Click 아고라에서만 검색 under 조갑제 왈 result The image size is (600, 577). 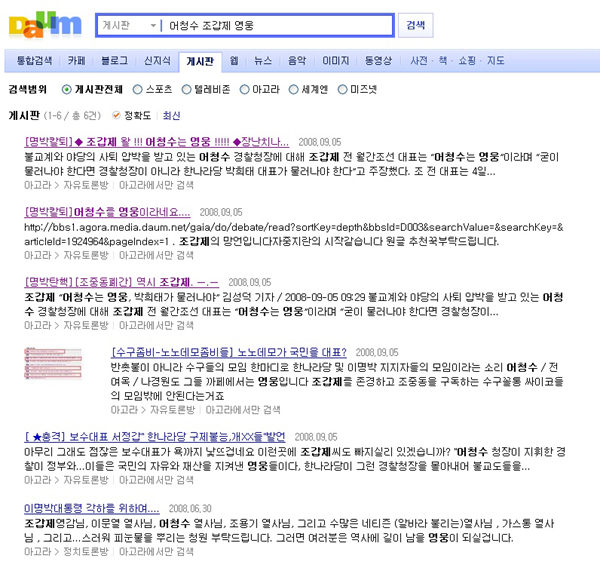tap(156, 185)
